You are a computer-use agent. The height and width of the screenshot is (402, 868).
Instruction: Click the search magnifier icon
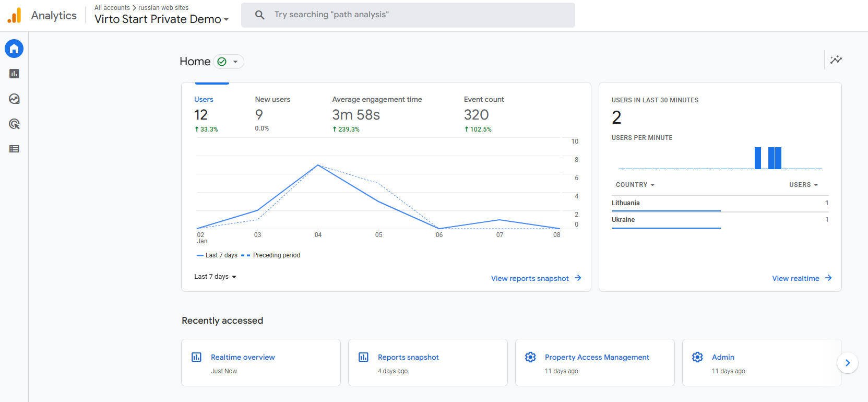pyautogui.click(x=259, y=15)
